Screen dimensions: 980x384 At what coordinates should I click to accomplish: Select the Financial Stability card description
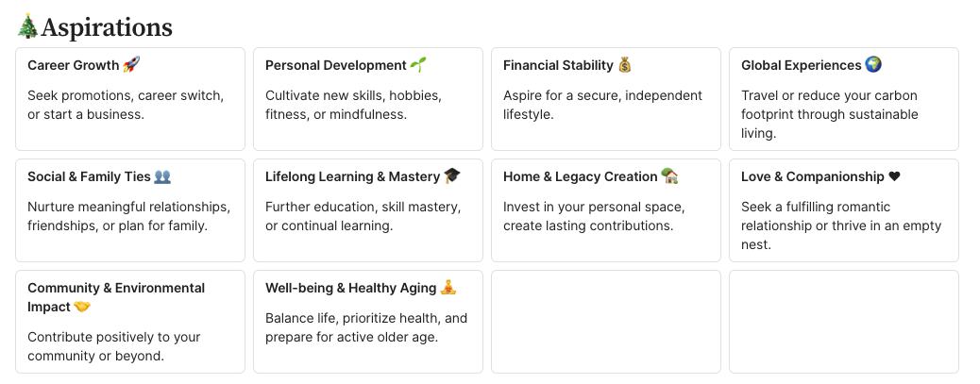pyautogui.click(x=602, y=105)
